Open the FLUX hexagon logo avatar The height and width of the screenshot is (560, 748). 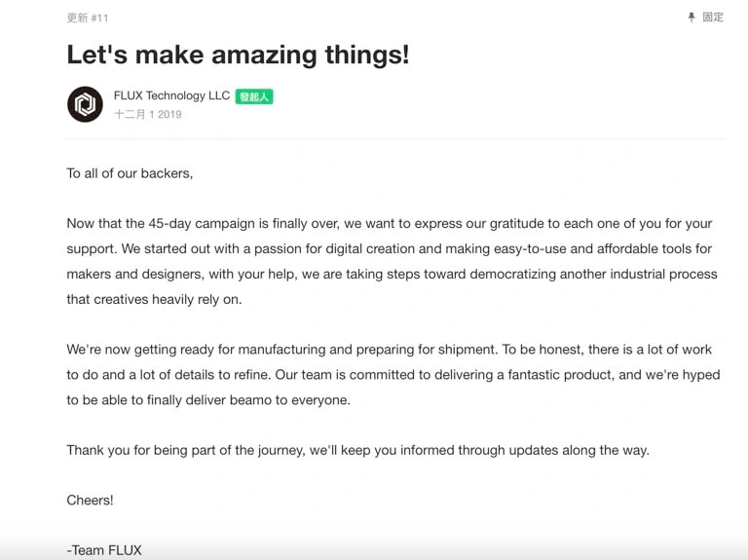pos(85,104)
